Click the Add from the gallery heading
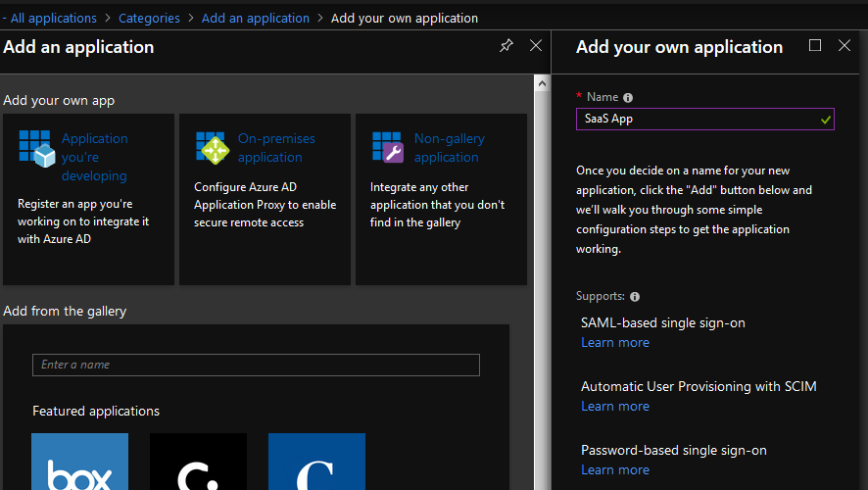Image resolution: width=868 pixels, height=490 pixels. 65,312
